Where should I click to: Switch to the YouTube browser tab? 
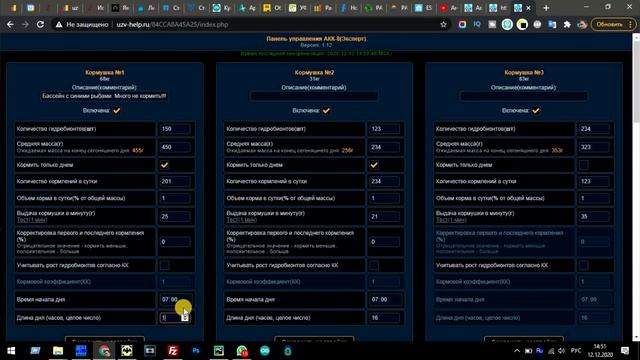[448, 8]
